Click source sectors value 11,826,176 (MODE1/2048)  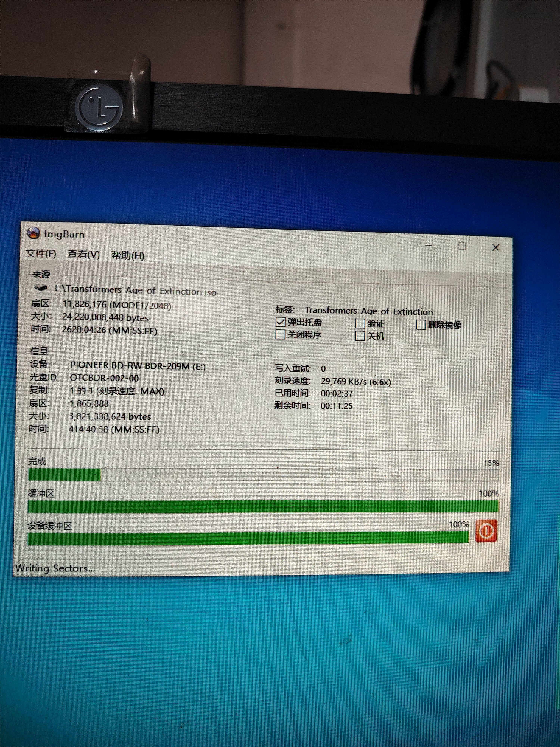117,305
